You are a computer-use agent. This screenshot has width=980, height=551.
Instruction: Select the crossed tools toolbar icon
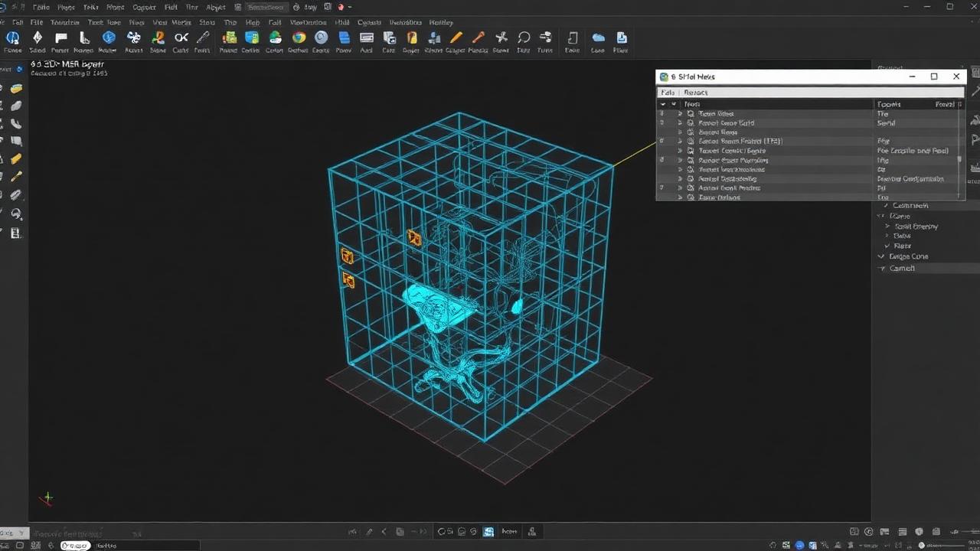pyautogui.click(x=501, y=37)
